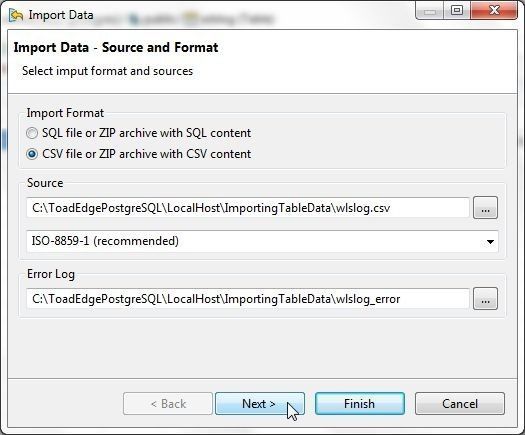The width and height of the screenshot is (525, 435).
Task: Click the 'Import Data' title bar text
Action: [61, 15]
